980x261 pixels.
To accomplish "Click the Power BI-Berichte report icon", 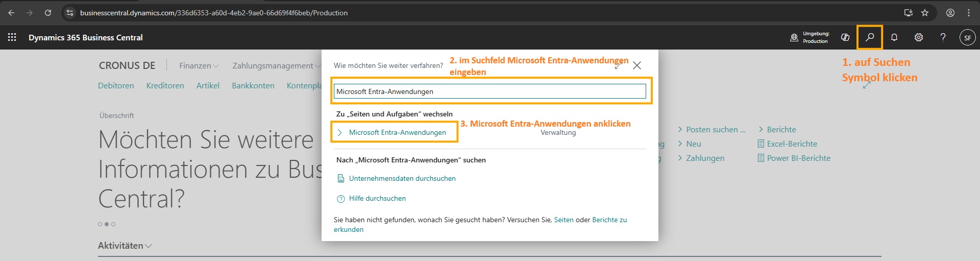I will coord(761,158).
